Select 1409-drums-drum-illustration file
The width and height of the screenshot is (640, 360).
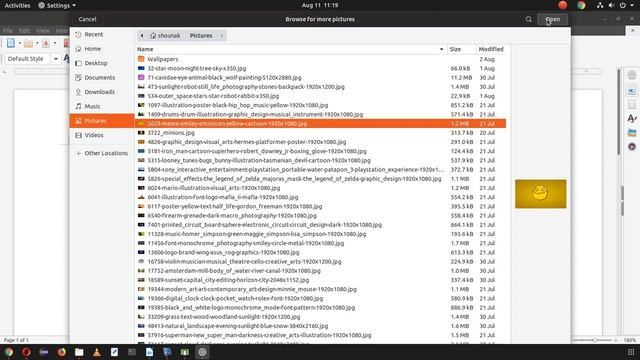click(320, 114)
